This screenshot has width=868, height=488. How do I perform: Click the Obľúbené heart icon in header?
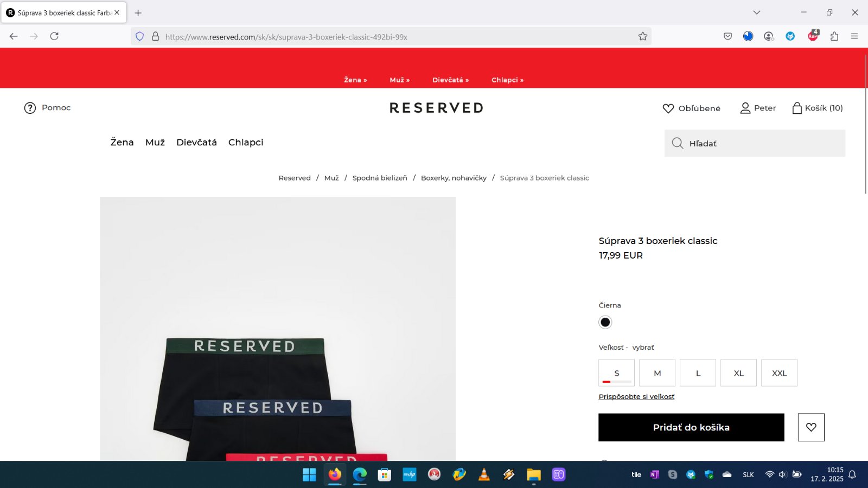click(668, 108)
